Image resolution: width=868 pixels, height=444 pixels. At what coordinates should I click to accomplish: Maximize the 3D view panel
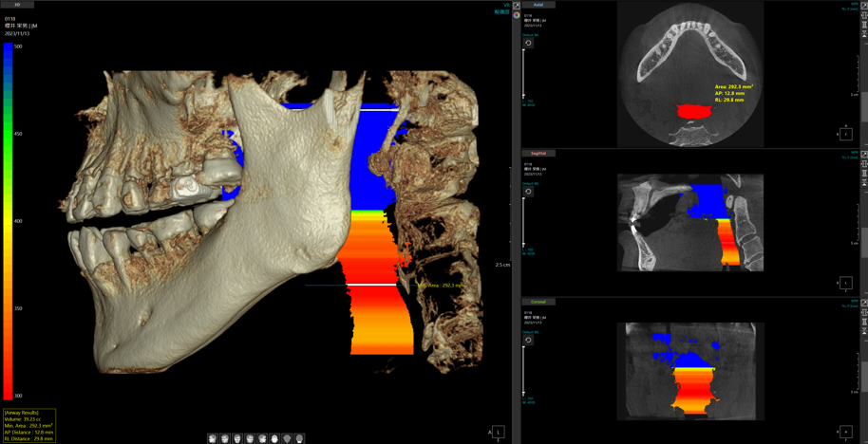click(x=516, y=5)
